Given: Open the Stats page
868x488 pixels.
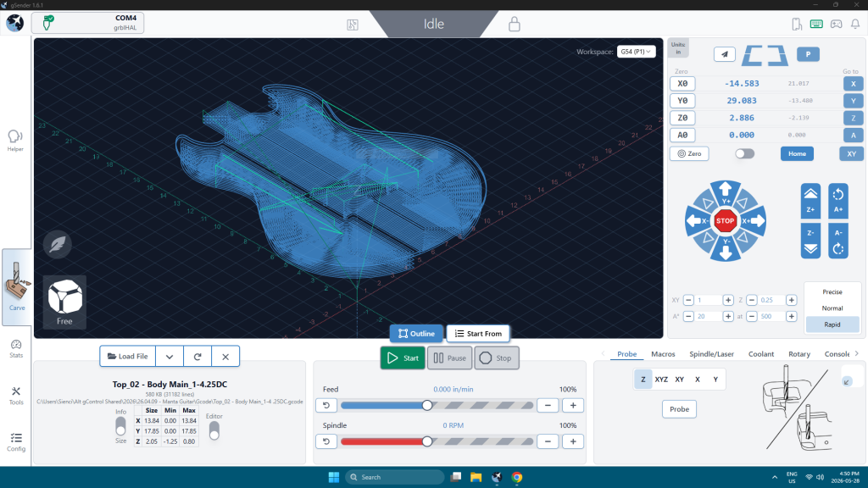Looking at the screenshot, I should click(16, 348).
